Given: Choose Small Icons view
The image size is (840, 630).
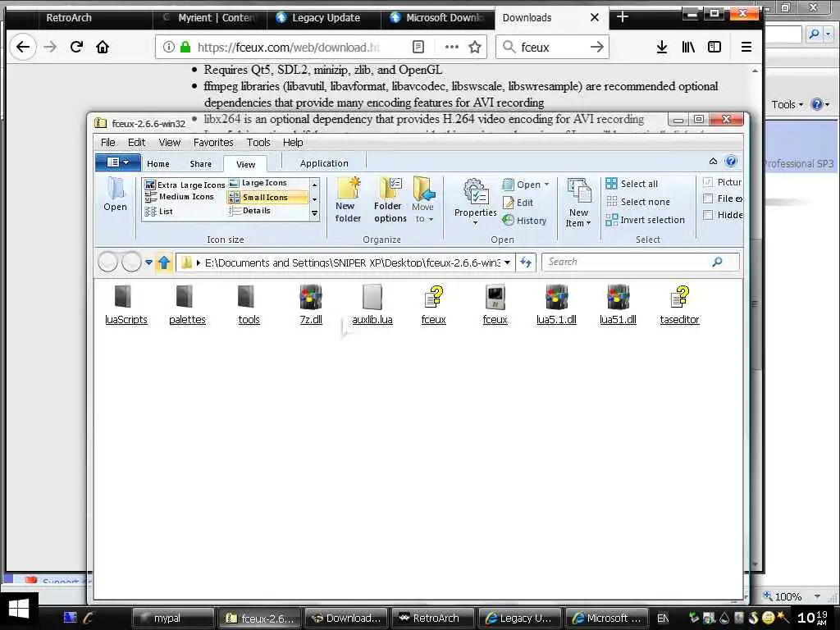Looking at the screenshot, I should [267, 197].
